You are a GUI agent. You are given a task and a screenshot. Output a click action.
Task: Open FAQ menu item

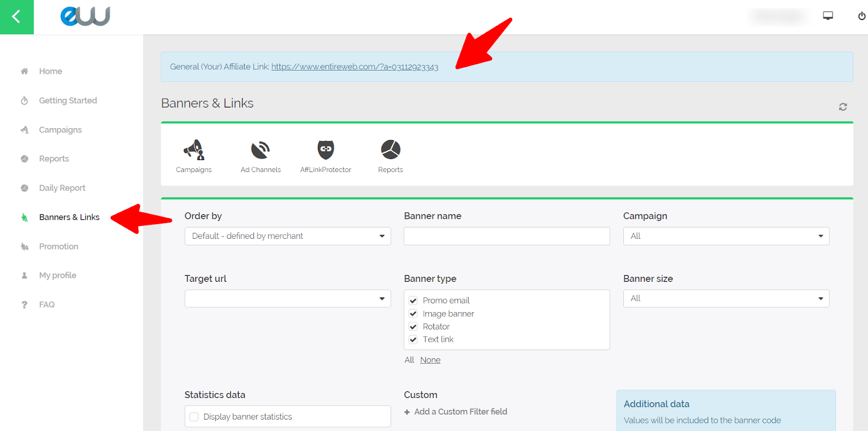point(47,305)
